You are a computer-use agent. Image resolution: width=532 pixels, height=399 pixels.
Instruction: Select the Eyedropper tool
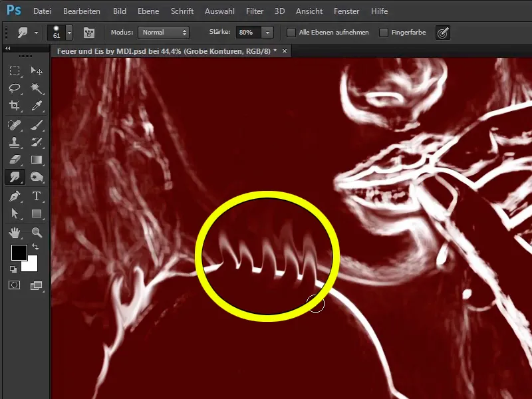point(37,106)
